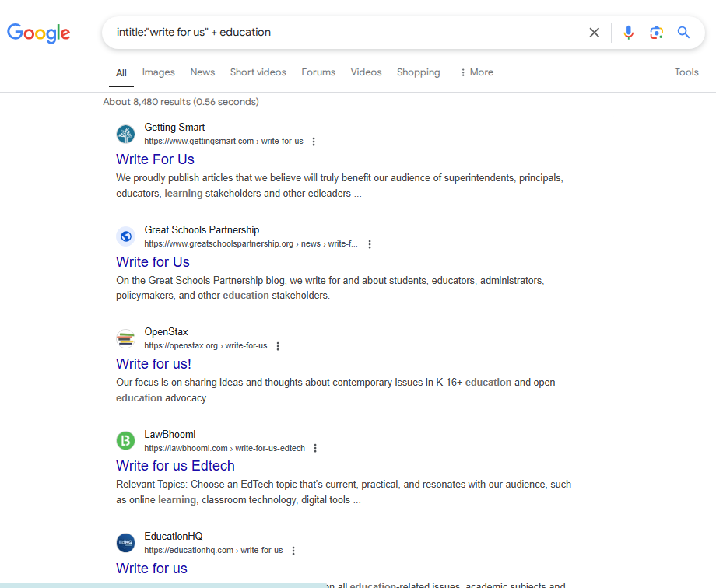Open the three-dot menu for Getting Smart result
This screenshot has height=588, width=716.
click(x=314, y=142)
